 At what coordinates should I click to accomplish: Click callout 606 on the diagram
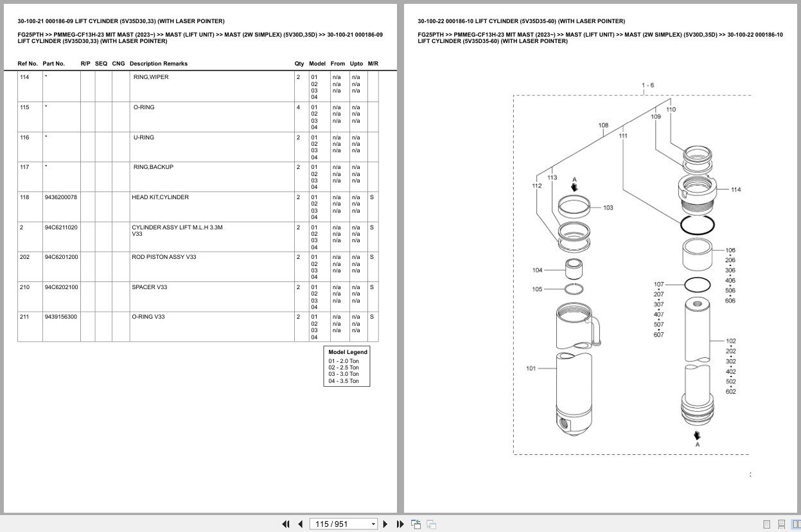click(x=730, y=301)
